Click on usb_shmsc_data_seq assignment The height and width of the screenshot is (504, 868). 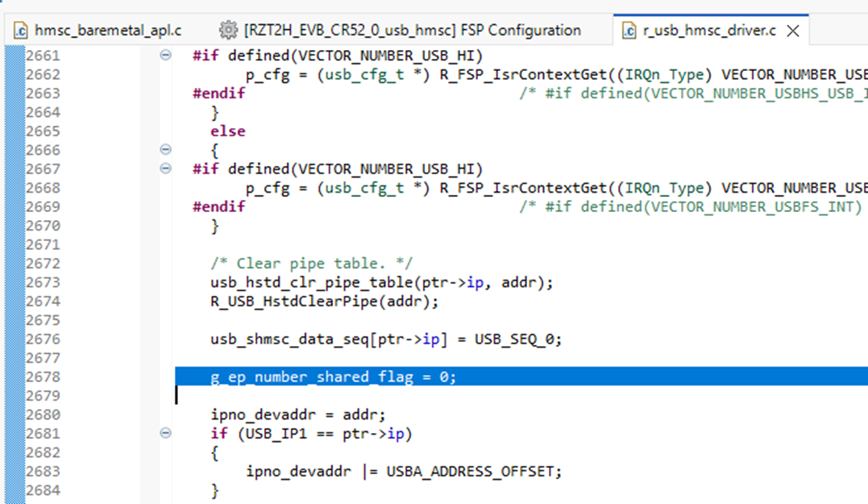(386, 339)
